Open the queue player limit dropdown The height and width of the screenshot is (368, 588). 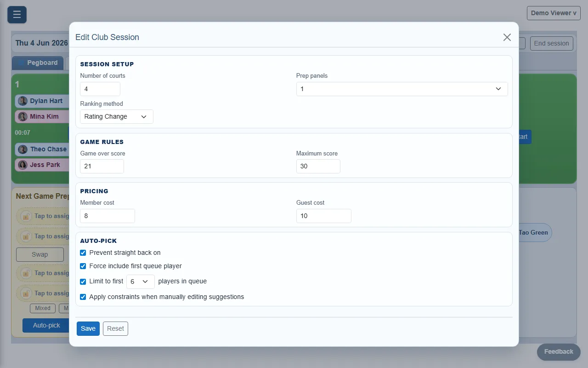pos(141,282)
